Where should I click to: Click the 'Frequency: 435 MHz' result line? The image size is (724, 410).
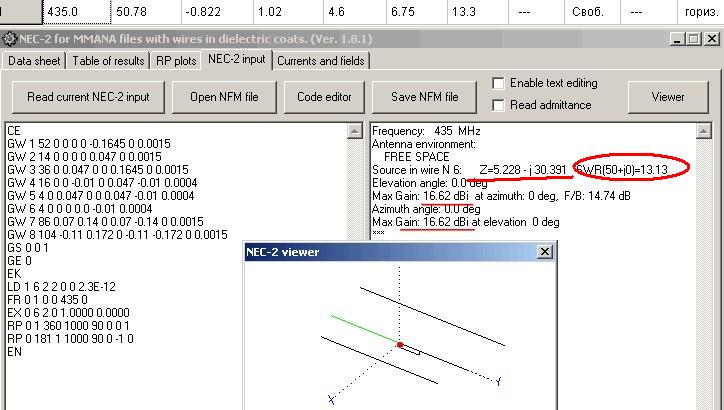click(x=426, y=131)
